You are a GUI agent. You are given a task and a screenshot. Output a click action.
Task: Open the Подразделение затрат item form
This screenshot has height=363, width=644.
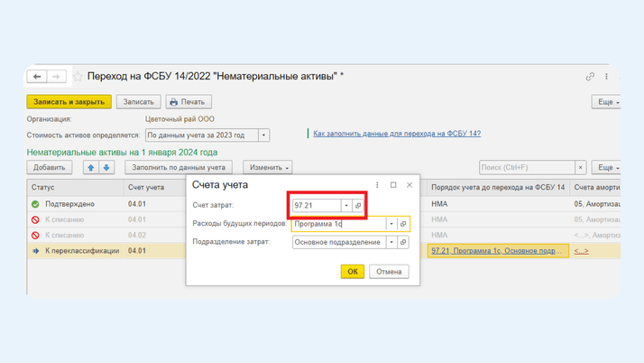(x=403, y=242)
